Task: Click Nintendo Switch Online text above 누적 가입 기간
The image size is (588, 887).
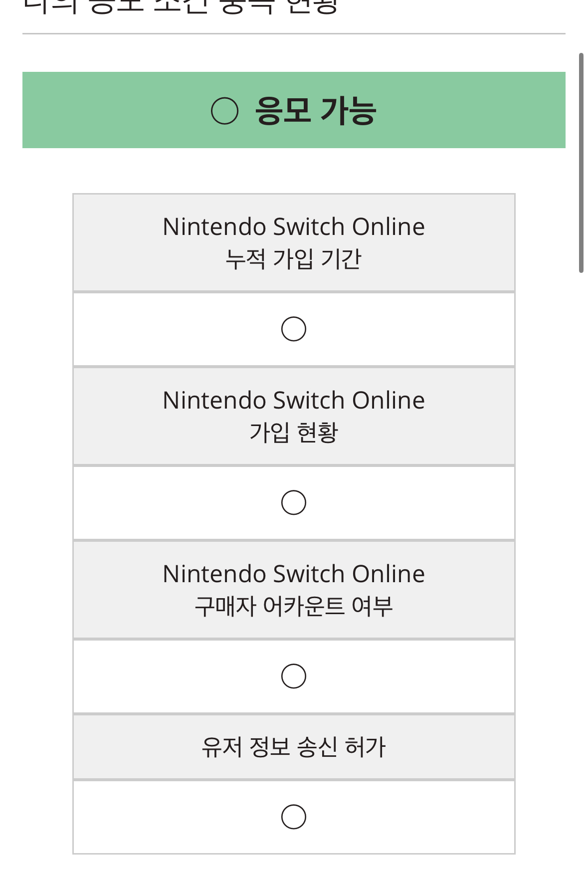Action: 293,227
